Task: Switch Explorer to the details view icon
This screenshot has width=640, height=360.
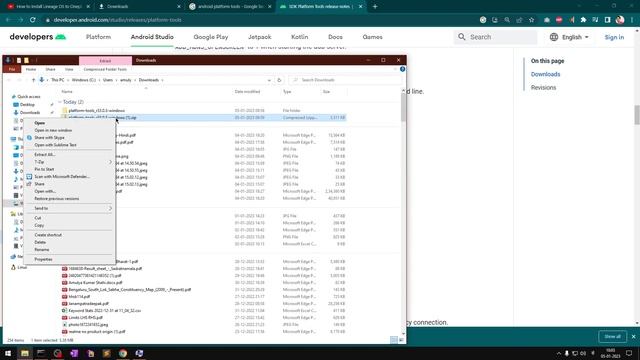Action: 393,340
